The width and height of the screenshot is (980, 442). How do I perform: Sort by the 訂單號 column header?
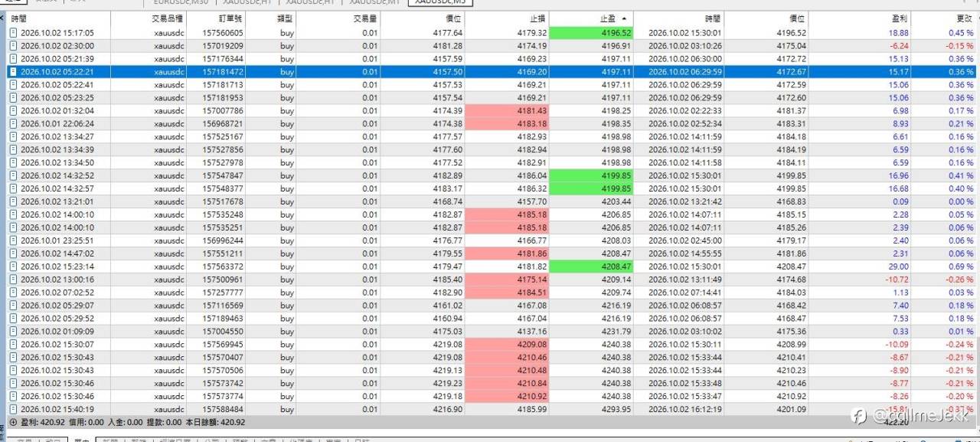click(217, 18)
